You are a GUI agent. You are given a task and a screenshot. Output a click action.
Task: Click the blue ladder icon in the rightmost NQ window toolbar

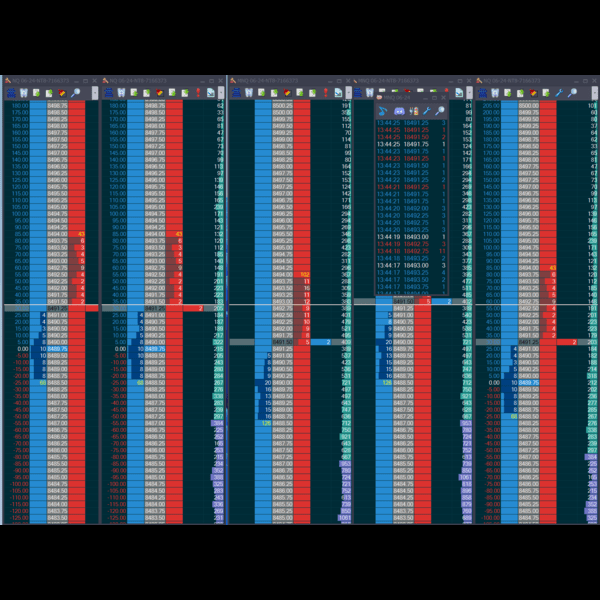pos(483,93)
